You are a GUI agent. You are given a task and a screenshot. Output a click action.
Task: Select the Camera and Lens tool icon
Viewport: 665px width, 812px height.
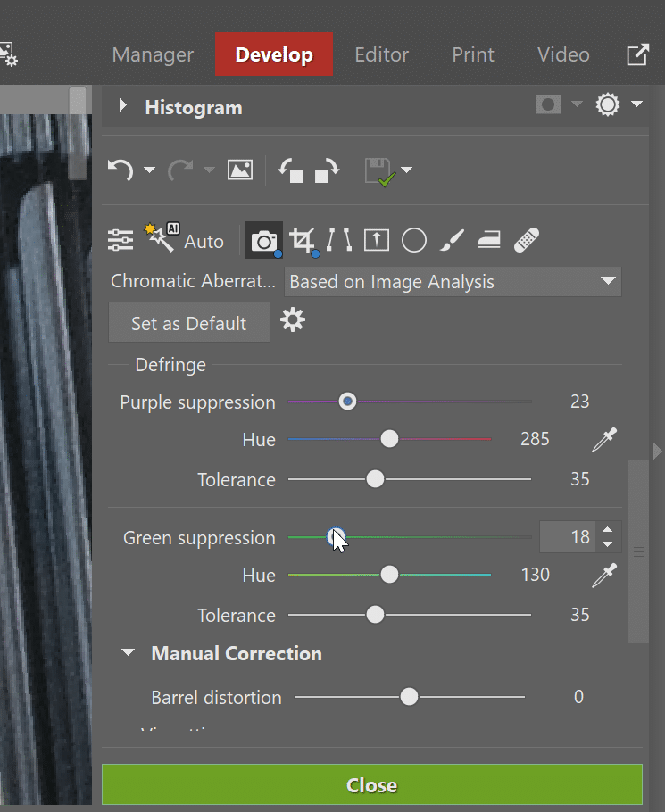pyautogui.click(x=263, y=240)
